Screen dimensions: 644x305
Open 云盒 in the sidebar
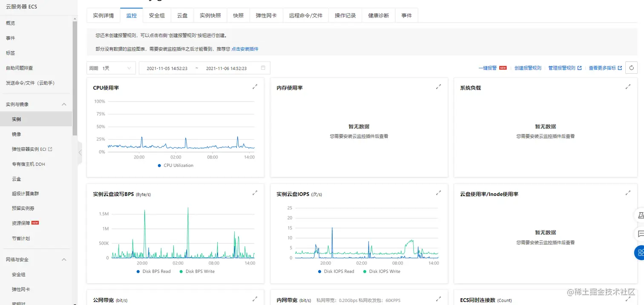[16, 179]
